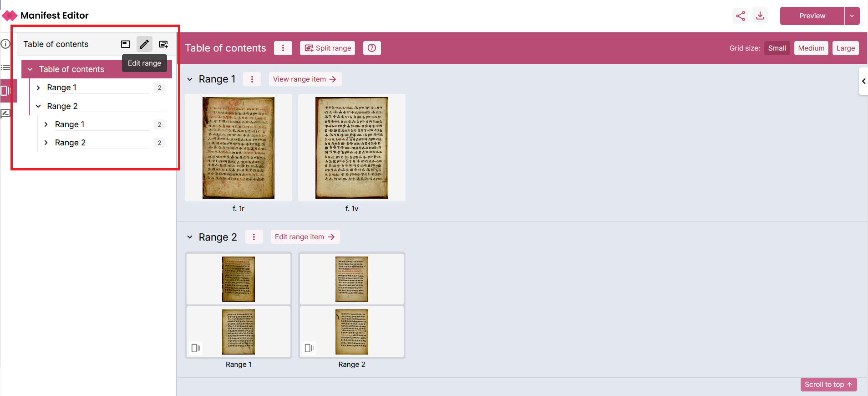
Task: Collapse the Range 2 section in grid
Action: pos(190,237)
